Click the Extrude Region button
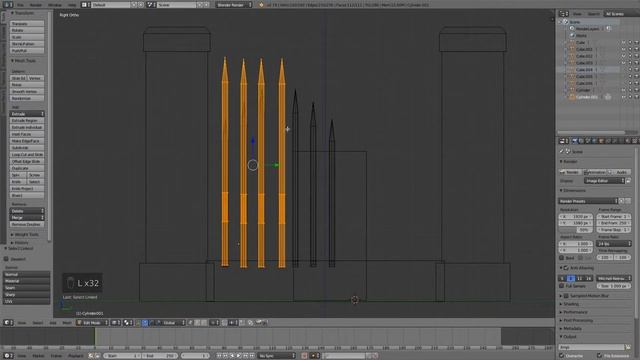Viewport: 640px width, 360px height. (27, 121)
